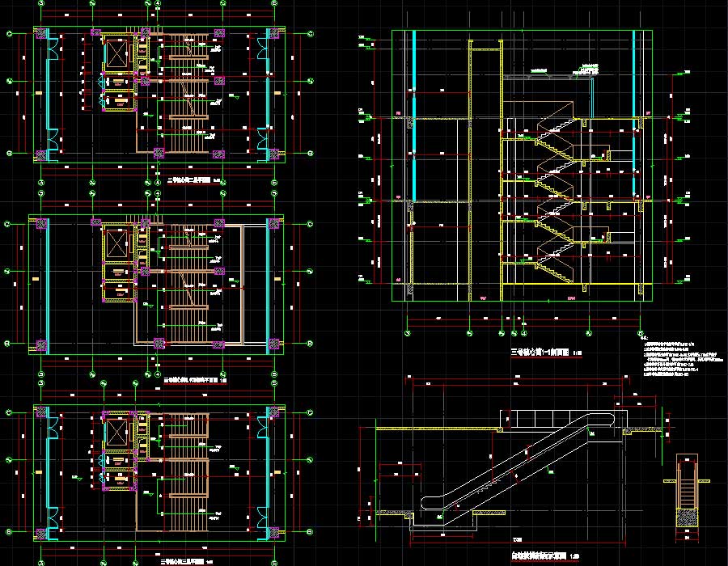
Task: Click the middle floor plan title text
Action: click(x=196, y=379)
